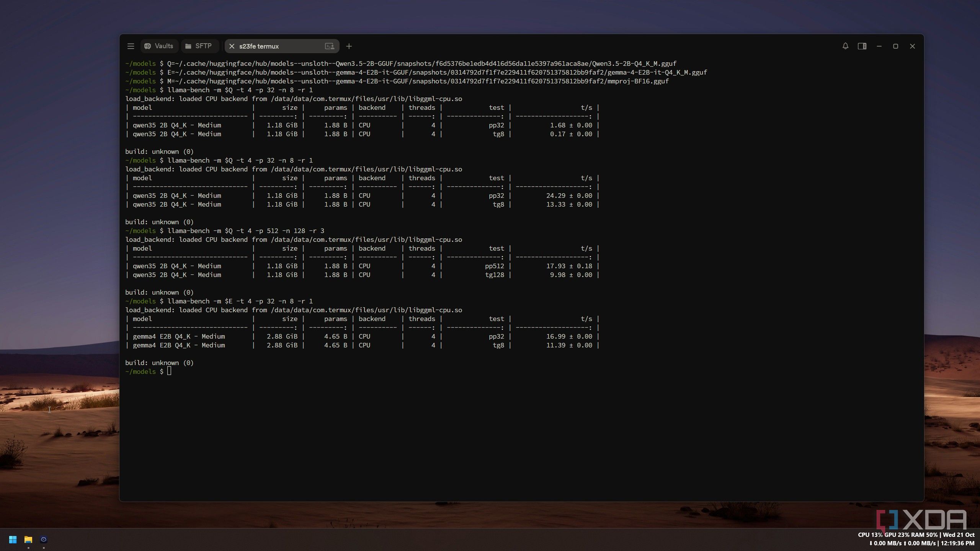Click the gemma4 E2B pp32 result row
Image resolution: width=980 pixels, height=551 pixels.
[x=362, y=336]
